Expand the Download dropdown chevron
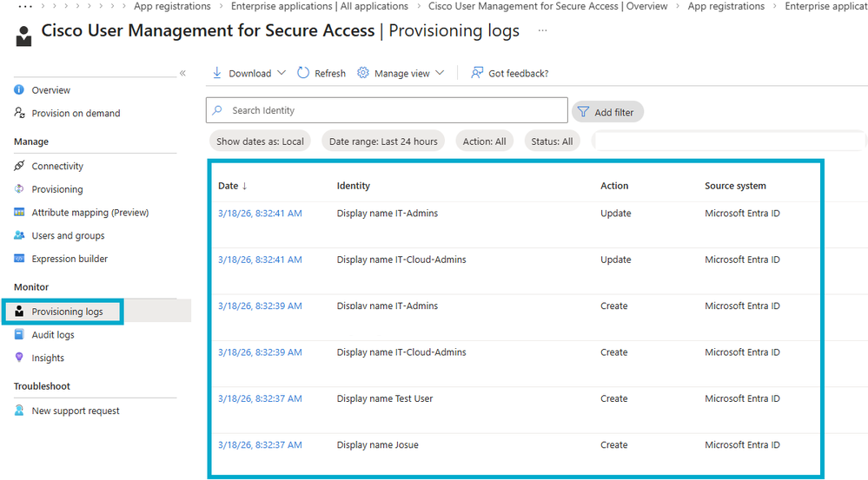The width and height of the screenshot is (868, 480). [x=282, y=73]
